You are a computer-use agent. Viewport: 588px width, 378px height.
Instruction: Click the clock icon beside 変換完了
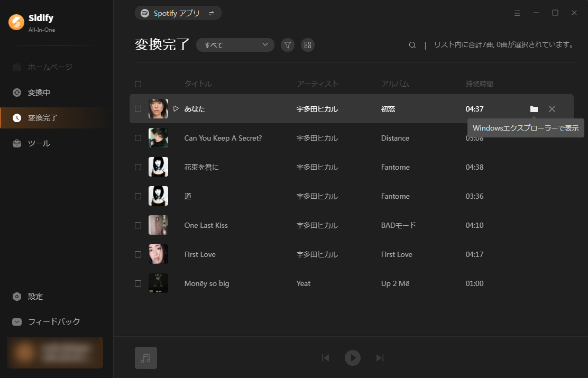click(x=17, y=118)
